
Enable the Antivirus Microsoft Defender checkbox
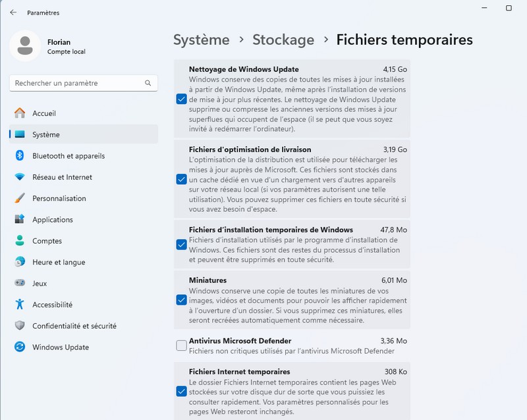(x=181, y=346)
